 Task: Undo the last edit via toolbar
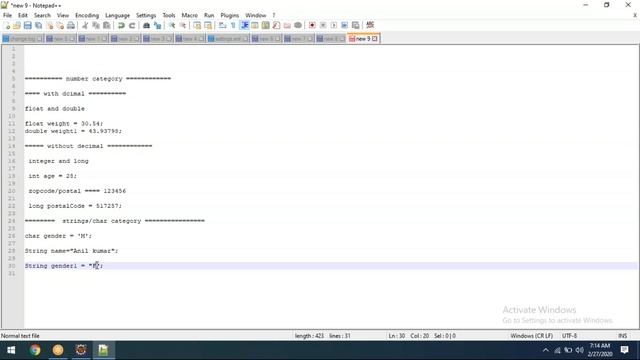click(x=121, y=25)
